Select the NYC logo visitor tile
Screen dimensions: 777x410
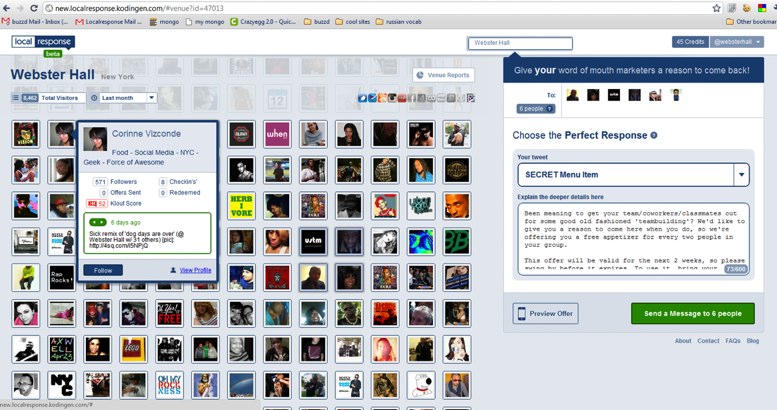(62, 385)
